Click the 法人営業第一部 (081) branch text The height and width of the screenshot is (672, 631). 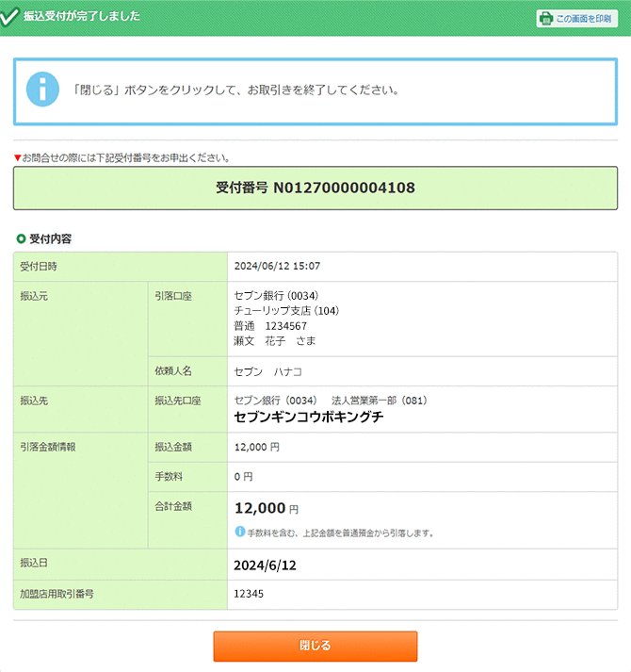pyautogui.click(x=380, y=401)
